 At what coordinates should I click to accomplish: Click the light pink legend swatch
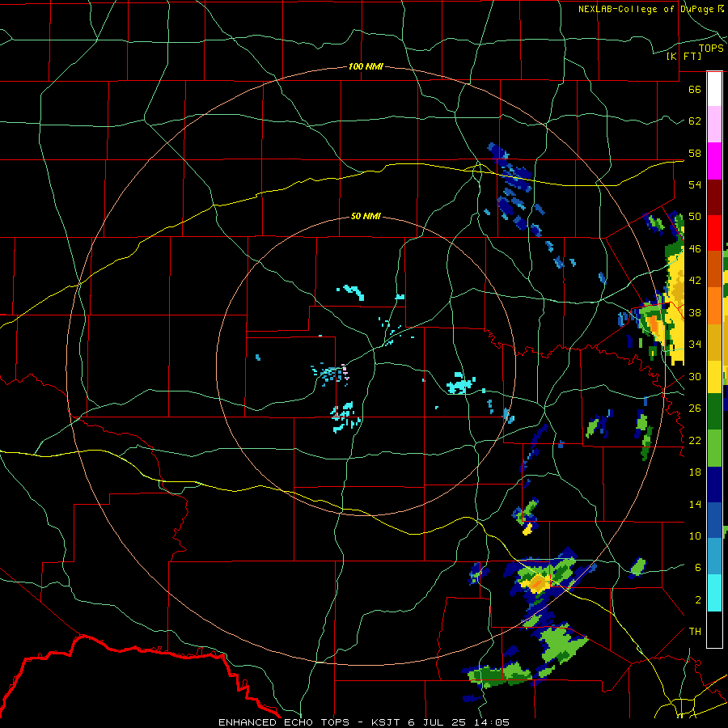[x=714, y=125]
